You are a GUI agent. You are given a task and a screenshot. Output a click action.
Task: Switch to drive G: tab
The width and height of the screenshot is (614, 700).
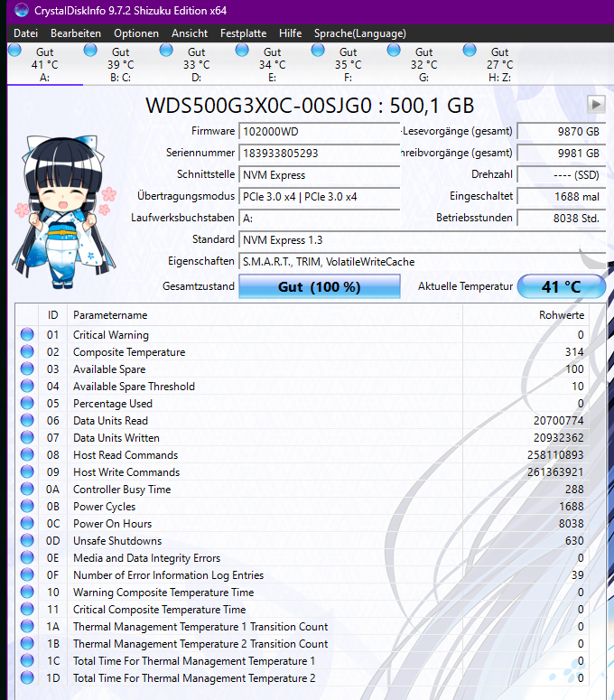tap(423, 64)
